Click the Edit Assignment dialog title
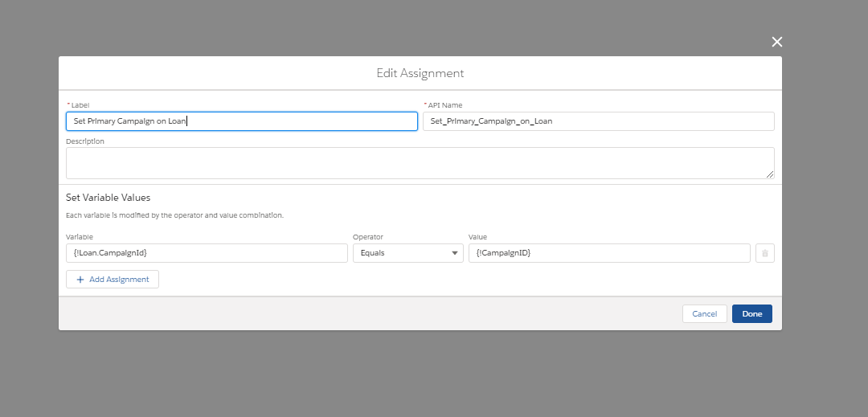This screenshot has width=868, height=417. pos(420,73)
